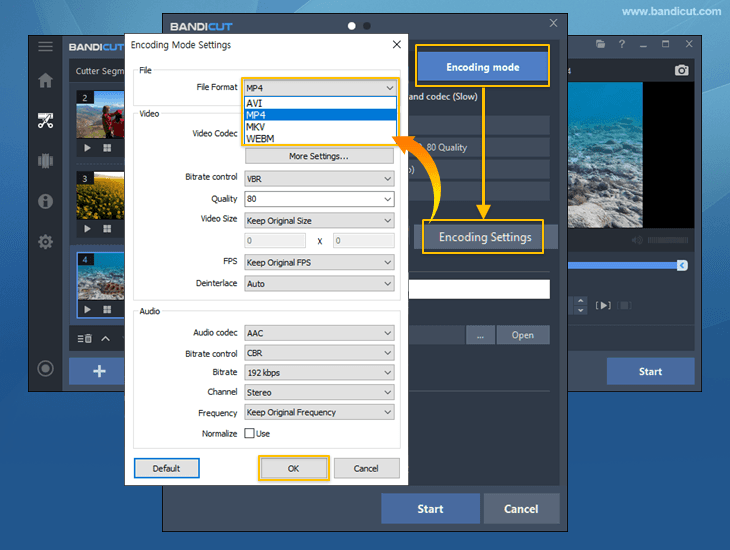This screenshot has width=730, height=550.
Task: Click Start in the main Bandicut window
Action: pyautogui.click(x=650, y=371)
